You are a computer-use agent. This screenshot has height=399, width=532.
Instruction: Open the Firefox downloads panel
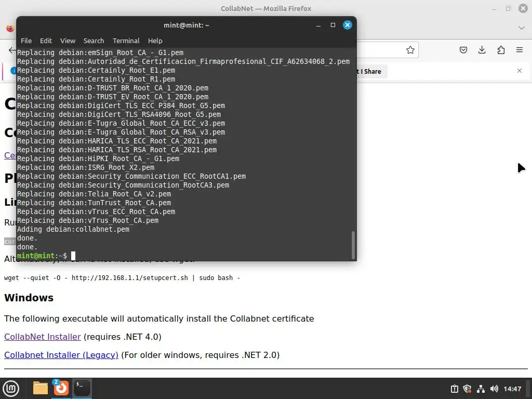coord(482,50)
